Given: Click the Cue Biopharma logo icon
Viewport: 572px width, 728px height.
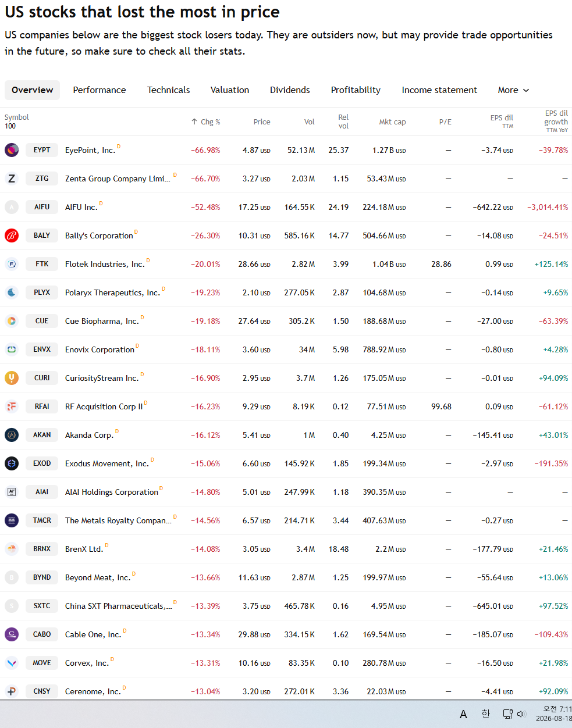Looking at the screenshot, I should 12,321.
